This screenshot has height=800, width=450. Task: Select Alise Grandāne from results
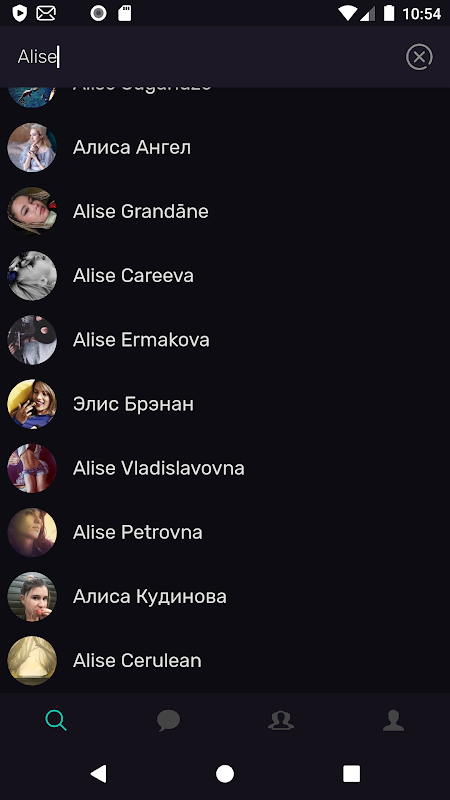225,211
